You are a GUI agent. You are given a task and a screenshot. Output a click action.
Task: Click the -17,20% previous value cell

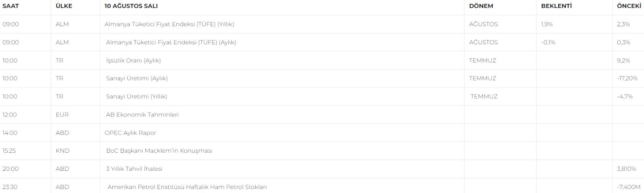(x=627, y=79)
